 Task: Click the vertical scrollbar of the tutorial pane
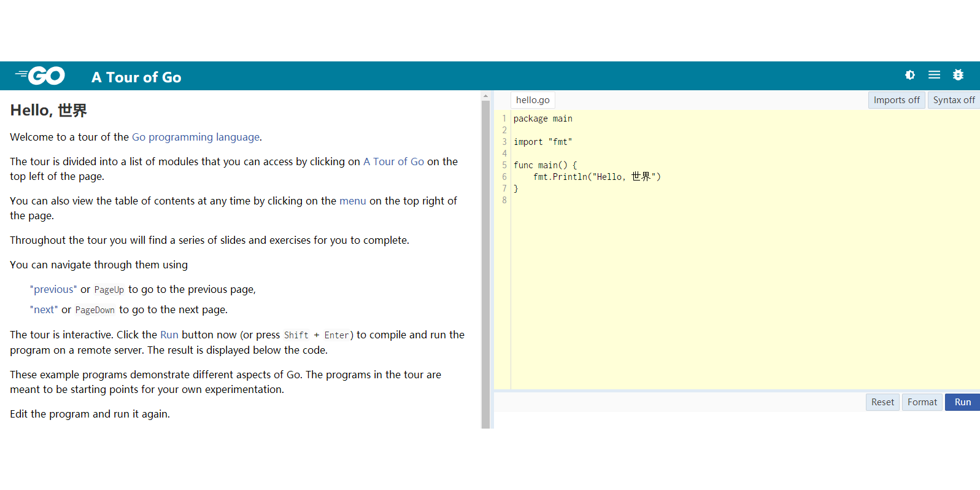coord(485,264)
